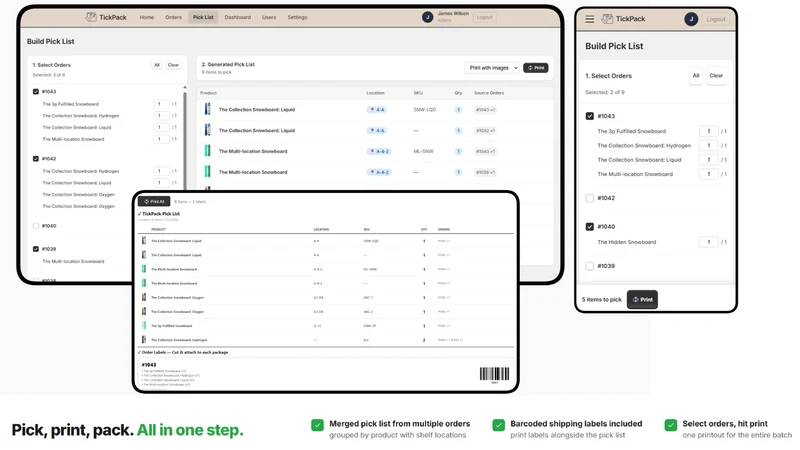Click green check beside Merged pick list

pyautogui.click(x=317, y=425)
